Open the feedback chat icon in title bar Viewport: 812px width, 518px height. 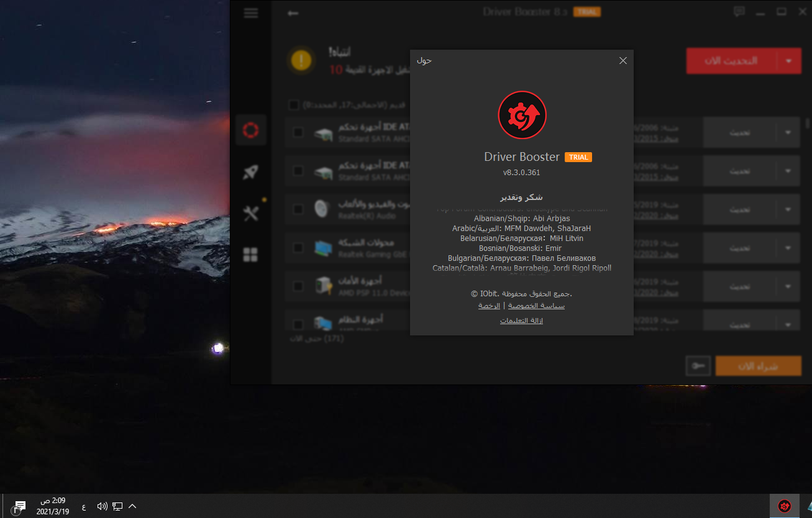[x=739, y=11]
